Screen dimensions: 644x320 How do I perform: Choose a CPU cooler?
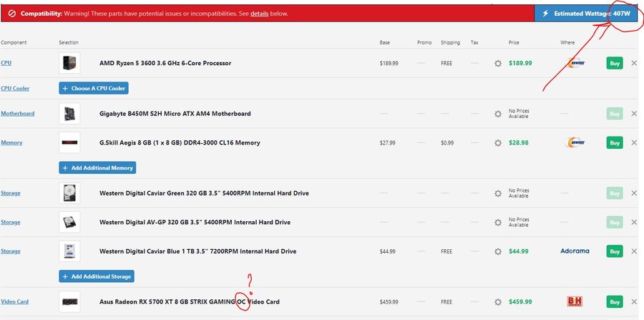[94, 88]
